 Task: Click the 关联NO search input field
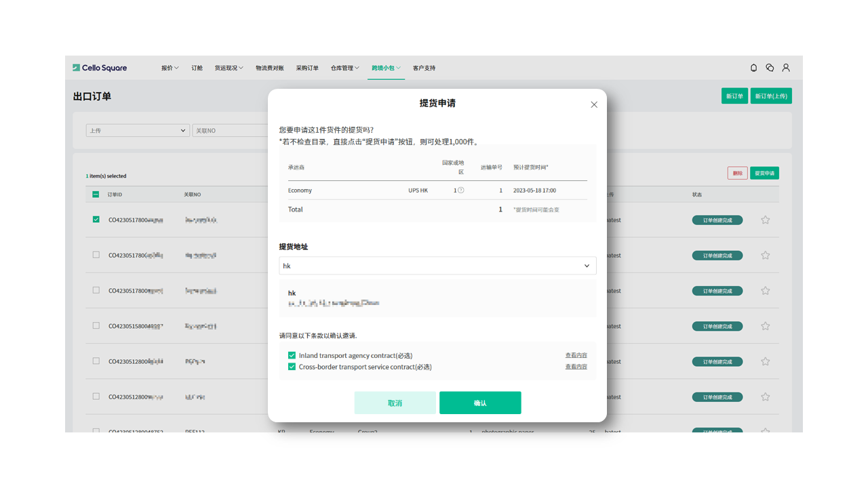(x=231, y=130)
